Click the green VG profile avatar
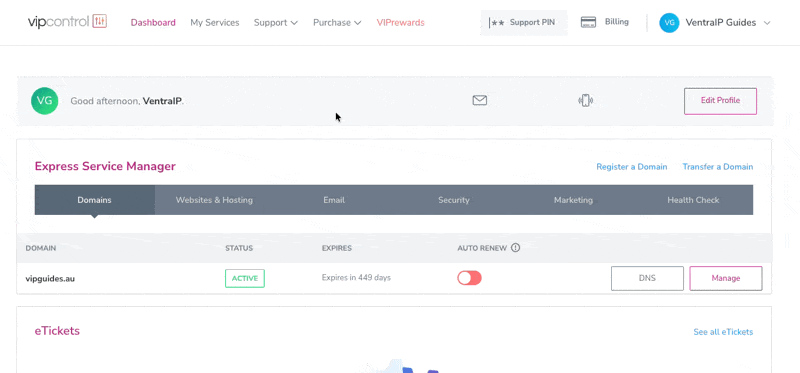This screenshot has height=373, width=800. [x=44, y=101]
